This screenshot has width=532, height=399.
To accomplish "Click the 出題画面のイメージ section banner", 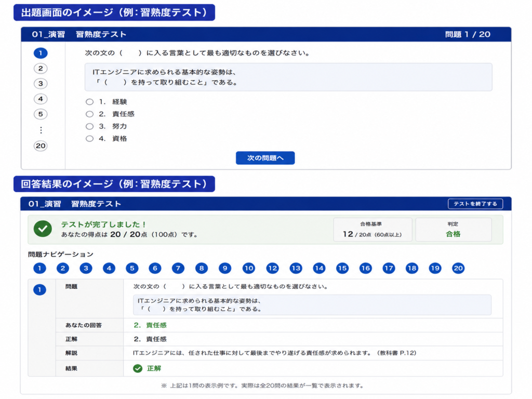I will [114, 12].
